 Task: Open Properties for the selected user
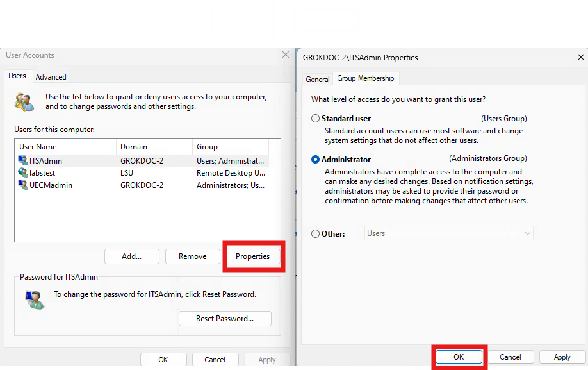(x=253, y=256)
